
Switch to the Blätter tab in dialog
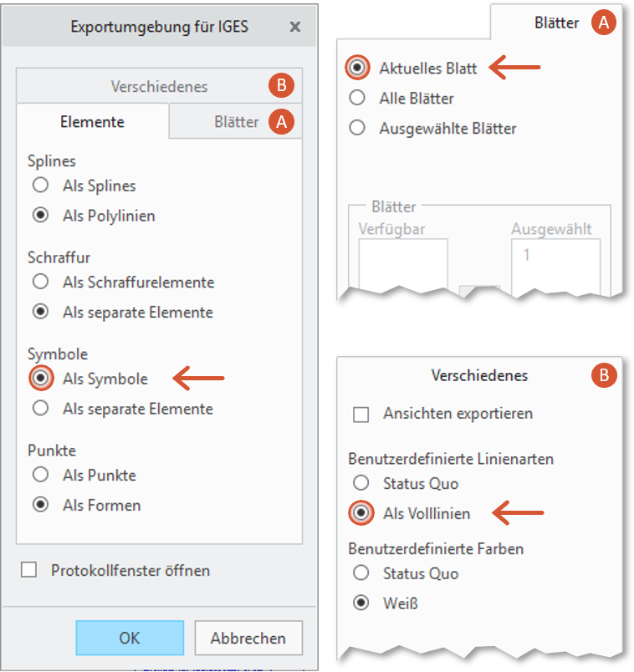pyautogui.click(x=236, y=122)
